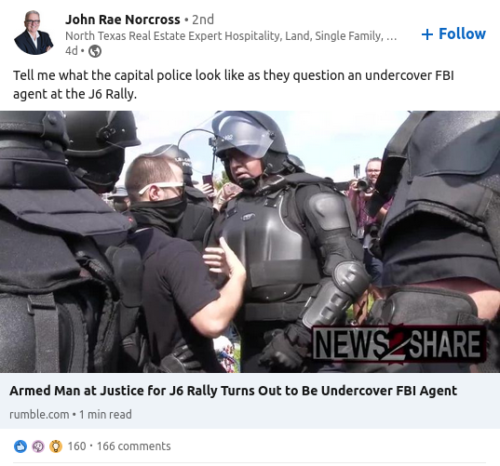Viewport: 500px width, 466px height.
Task: Click the 4d post timestamp
Action: pyautogui.click(x=71, y=51)
